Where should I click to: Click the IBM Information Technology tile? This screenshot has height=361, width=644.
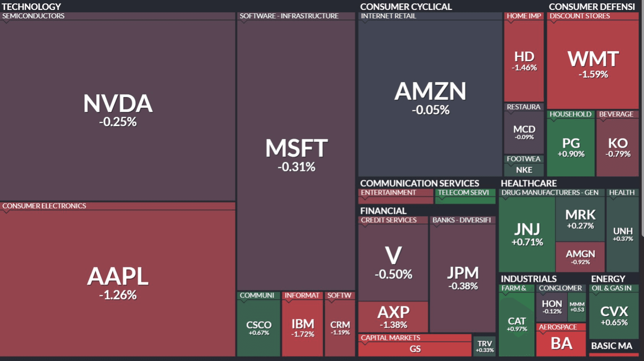tap(303, 327)
